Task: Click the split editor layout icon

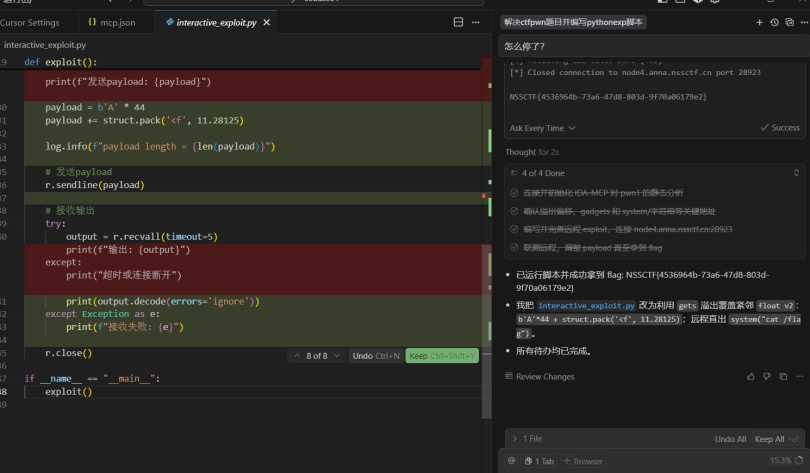Action: click(459, 22)
